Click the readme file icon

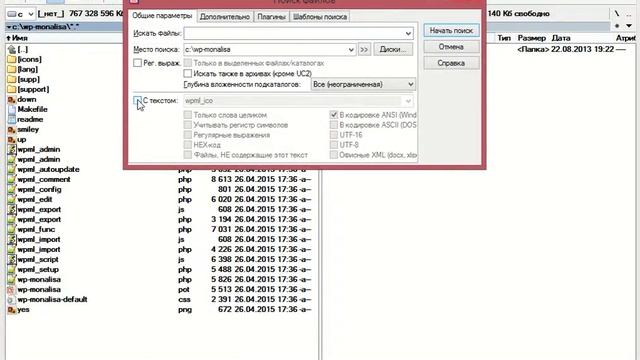(12, 120)
